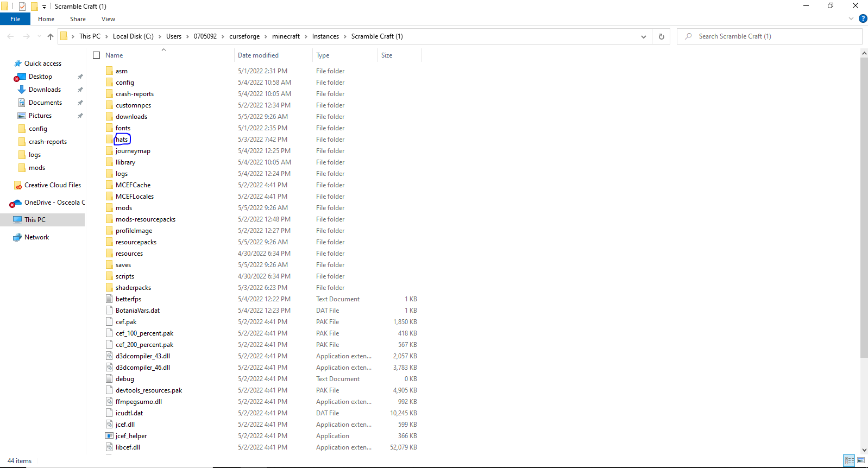Select the ffmpegsumo.dll file

pyautogui.click(x=139, y=402)
